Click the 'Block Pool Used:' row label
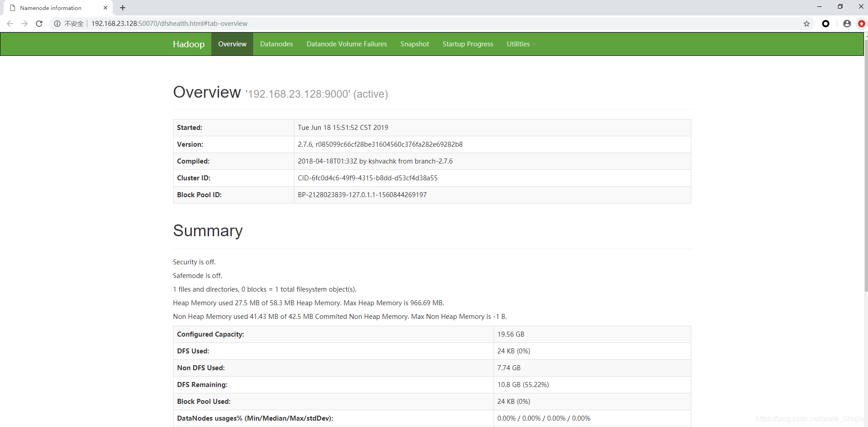This screenshot has width=868, height=427. (x=204, y=402)
